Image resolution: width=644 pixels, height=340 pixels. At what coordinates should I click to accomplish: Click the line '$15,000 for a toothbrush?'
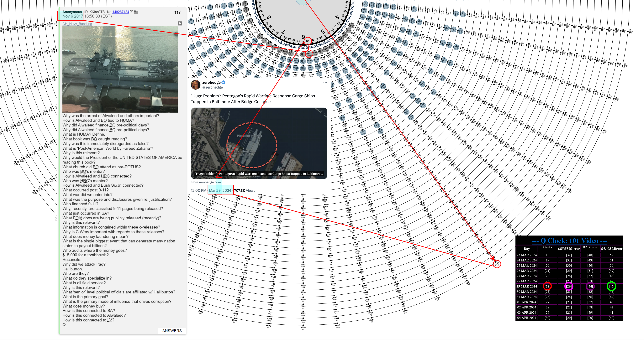click(86, 255)
